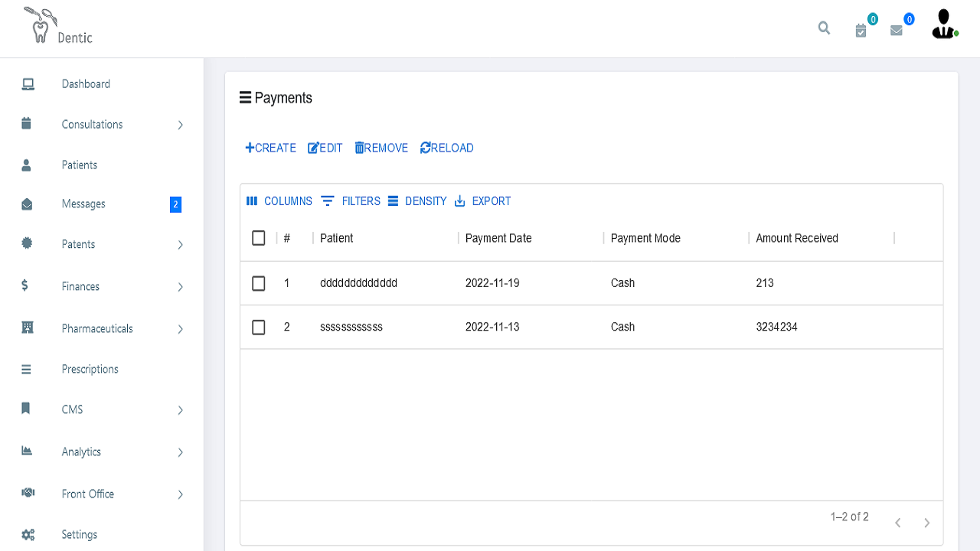980x551 pixels.
Task: Click the Export download icon
Action: (460, 201)
